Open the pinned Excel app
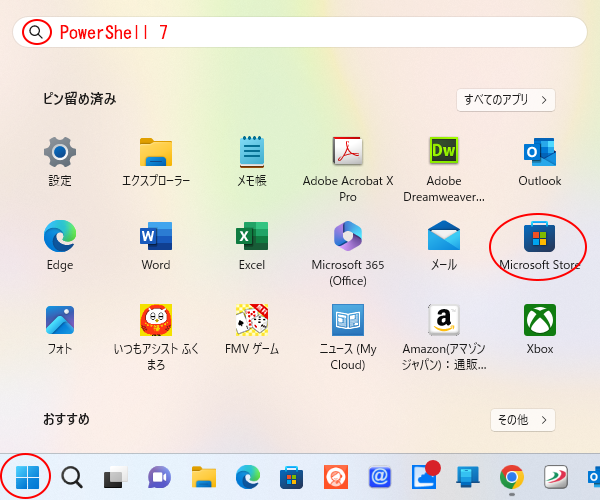Image resolution: width=600 pixels, height=500 pixels. pos(252,245)
